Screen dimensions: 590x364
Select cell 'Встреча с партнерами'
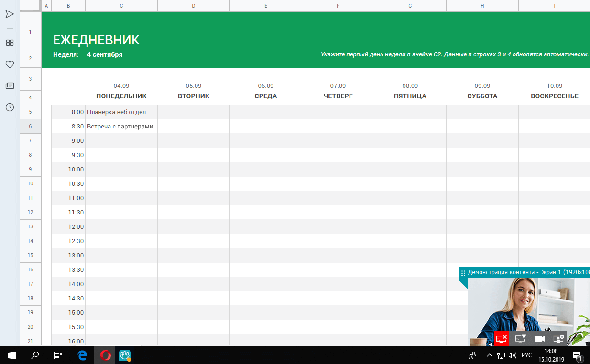click(x=121, y=127)
